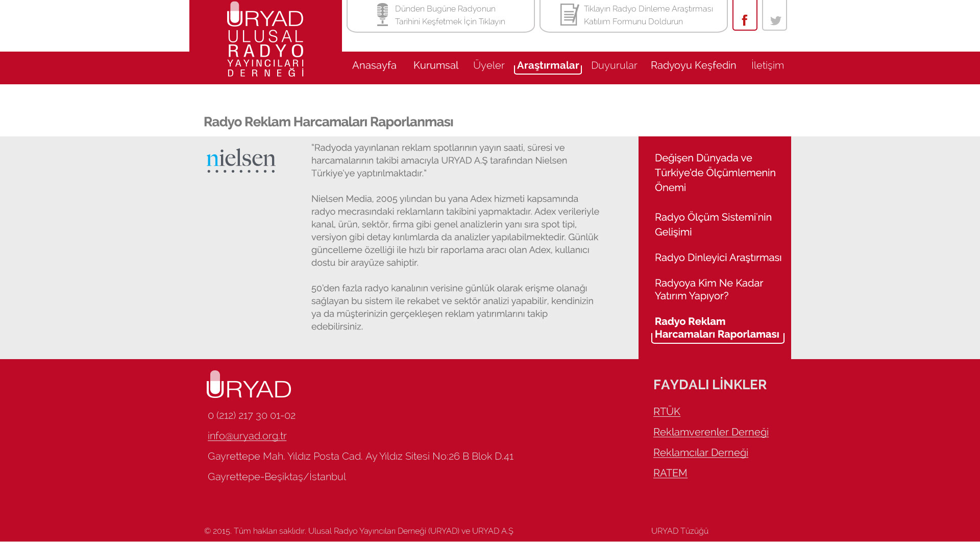
Task: Click the Nielsen logo image
Action: [x=241, y=160]
